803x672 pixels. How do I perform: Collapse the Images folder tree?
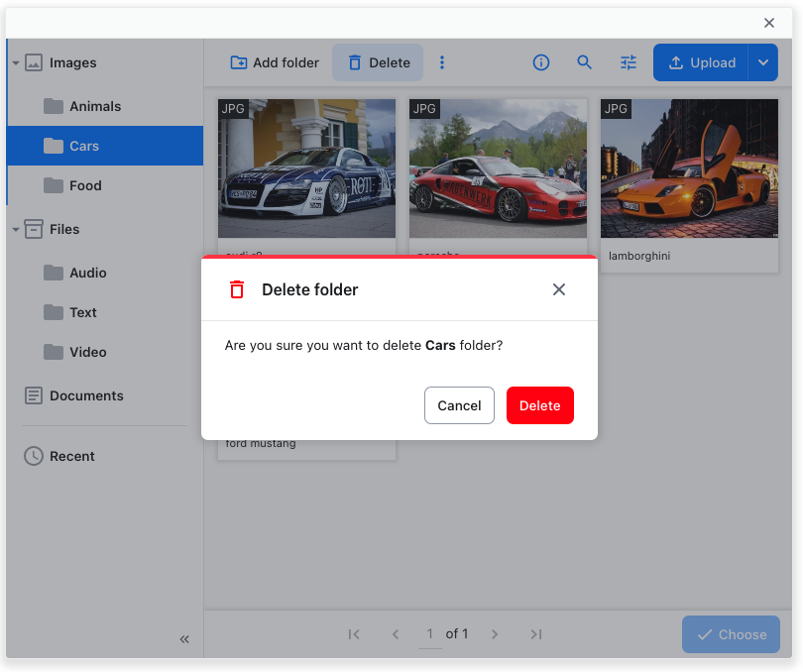tap(16, 61)
